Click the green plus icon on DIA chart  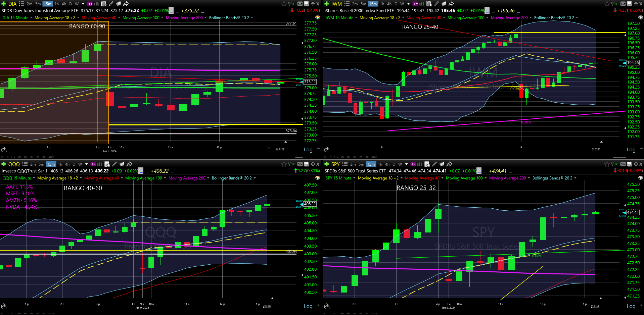[x=4, y=4]
